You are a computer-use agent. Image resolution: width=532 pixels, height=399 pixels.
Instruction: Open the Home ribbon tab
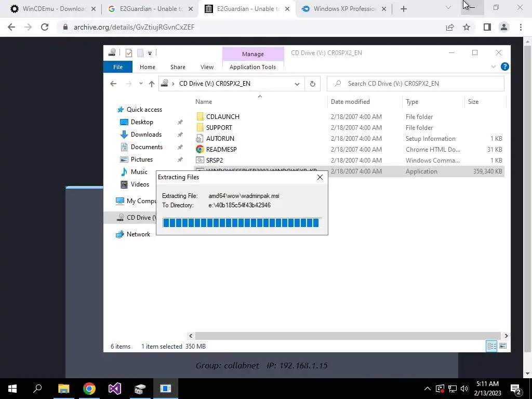coord(147,67)
